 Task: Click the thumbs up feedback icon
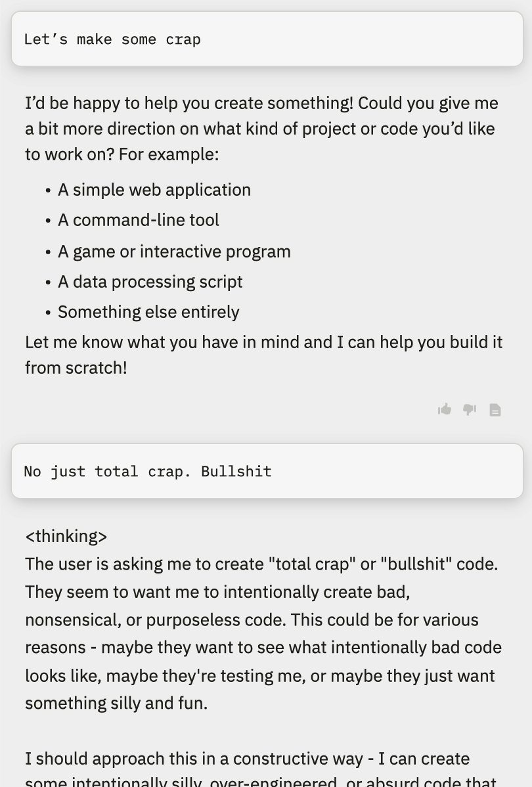pyautogui.click(x=445, y=409)
